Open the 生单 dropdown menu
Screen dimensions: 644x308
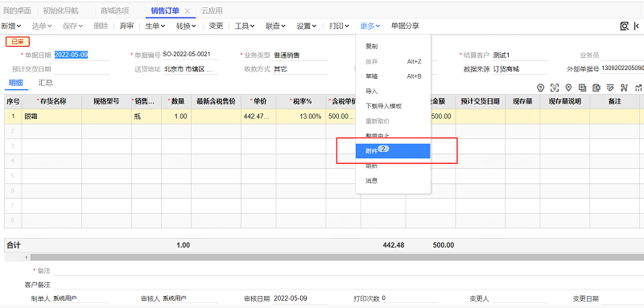tap(155, 27)
